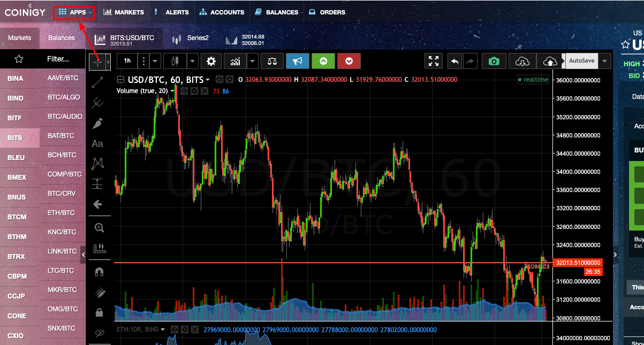Select the pitchfork drawing tool

97,103
